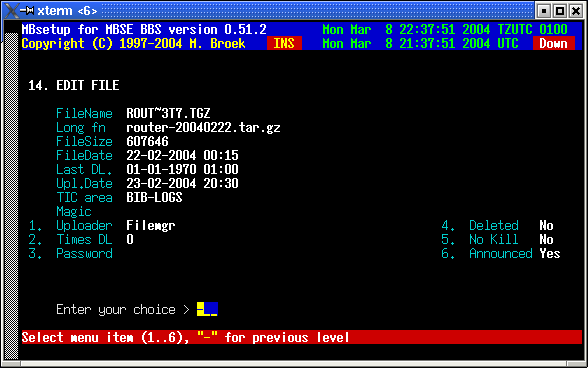Viewport: 588px width, 368px height.
Task: Select menu item 1. Uploader
Action: (x=70, y=225)
